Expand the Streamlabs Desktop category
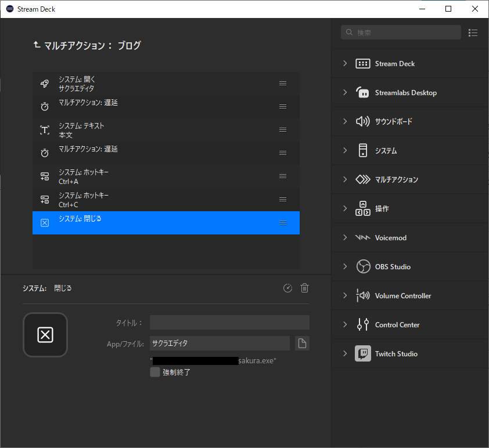489x448 pixels. 345,92
